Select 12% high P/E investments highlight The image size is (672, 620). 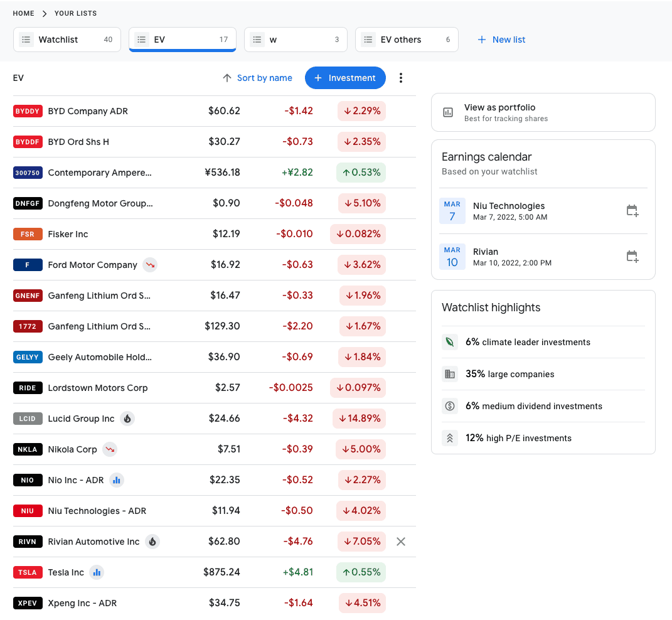click(543, 438)
